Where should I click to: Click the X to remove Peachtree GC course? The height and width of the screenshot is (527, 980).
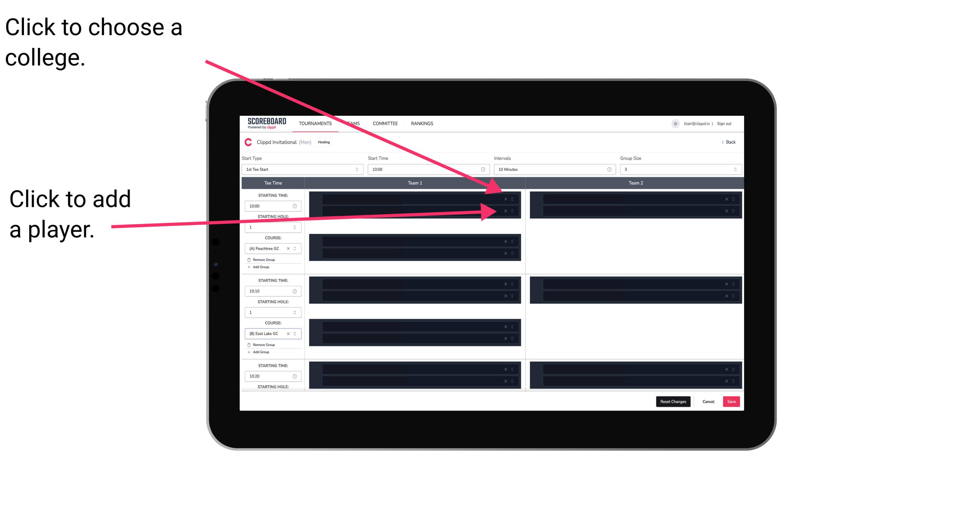tap(290, 249)
